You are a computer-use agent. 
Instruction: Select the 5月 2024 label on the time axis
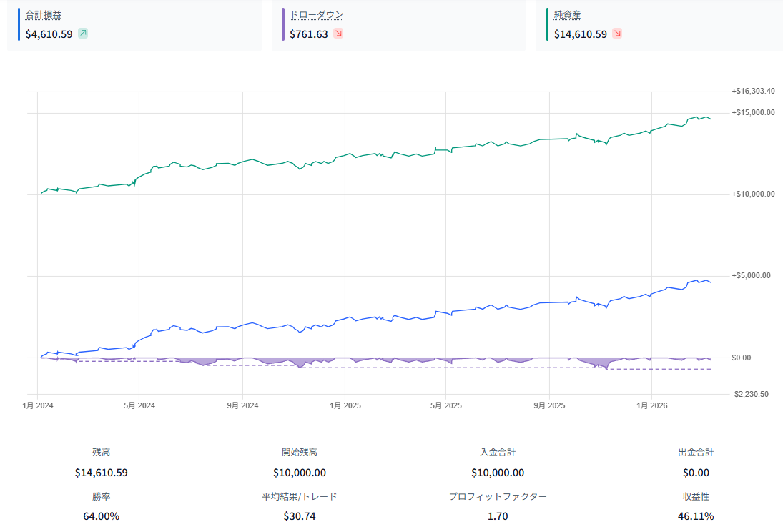point(139,405)
